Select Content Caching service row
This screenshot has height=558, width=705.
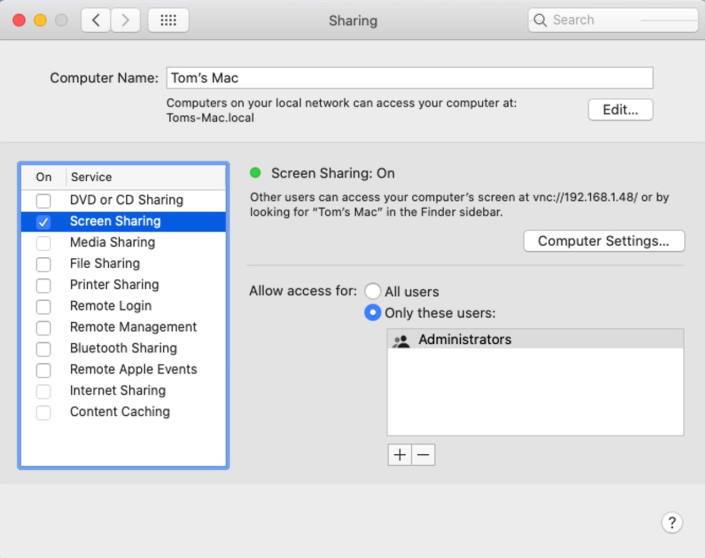pyautogui.click(x=124, y=411)
